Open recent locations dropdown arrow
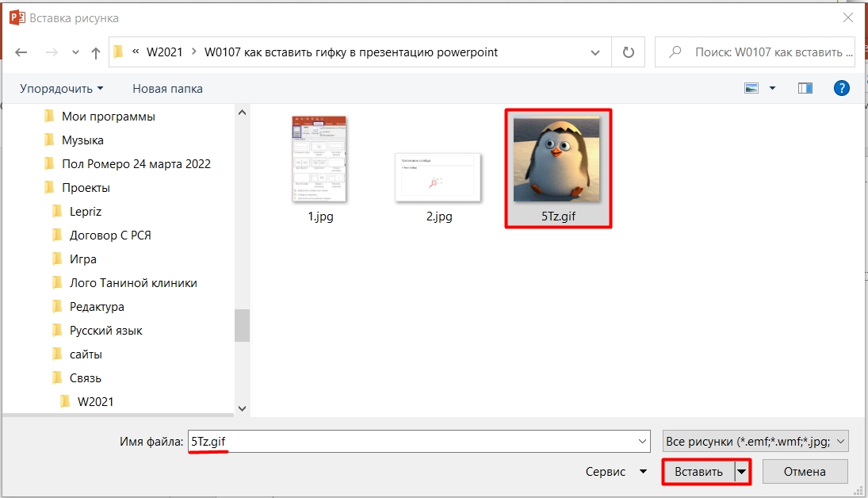This screenshot has height=498, width=868. (x=75, y=52)
